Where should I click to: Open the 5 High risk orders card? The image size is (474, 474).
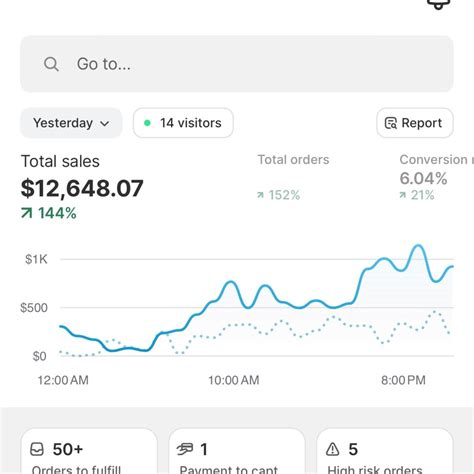click(385, 451)
